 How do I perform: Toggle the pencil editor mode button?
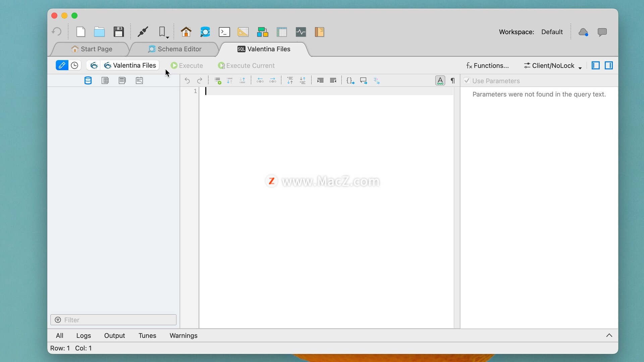tap(62, 65)
